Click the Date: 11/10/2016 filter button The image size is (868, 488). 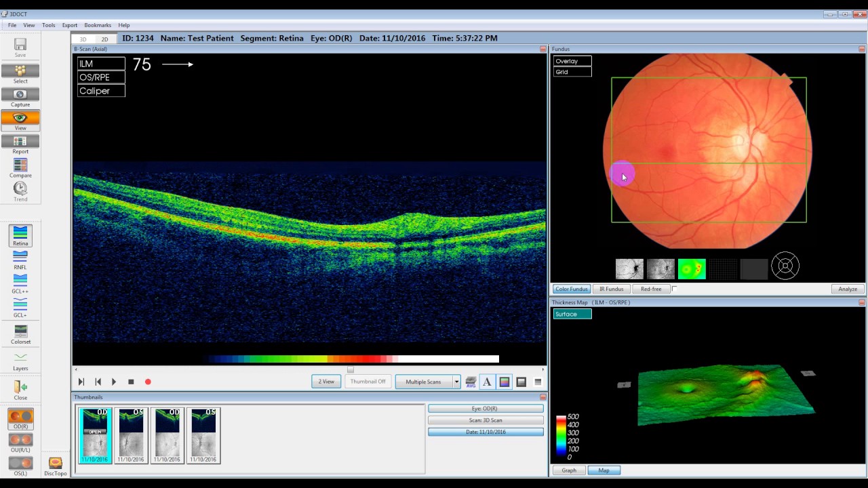click(x=486, y=432)
